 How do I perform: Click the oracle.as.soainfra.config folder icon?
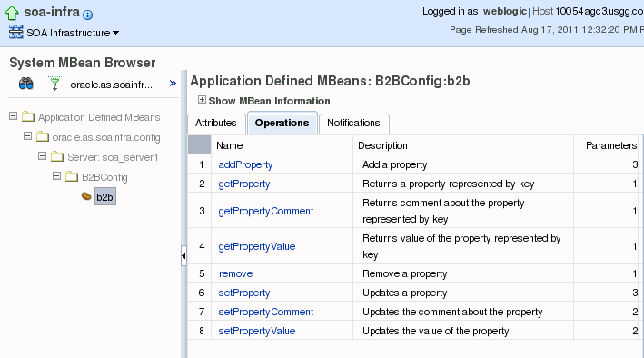click(x=43, y=136)
